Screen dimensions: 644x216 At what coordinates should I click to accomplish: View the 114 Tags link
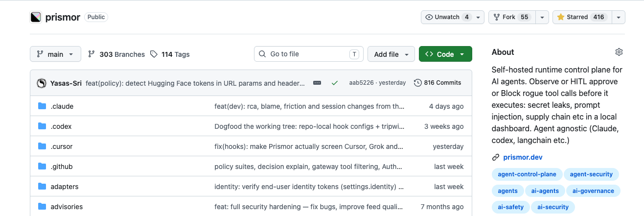170,54
